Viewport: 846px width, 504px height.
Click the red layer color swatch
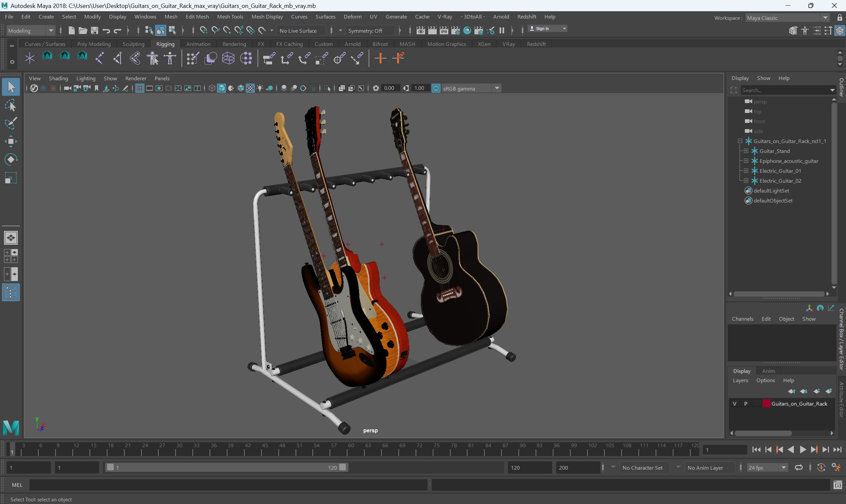pyautogui.click(x=766, y=404)
